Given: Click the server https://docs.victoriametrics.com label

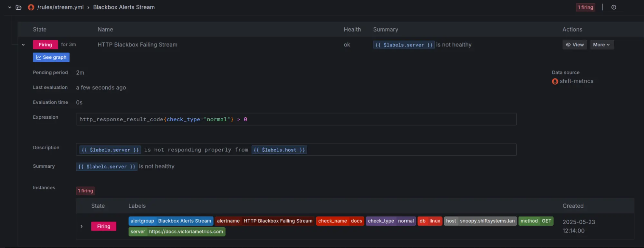Looking at the screenshot, I should (x=177, y=232).
